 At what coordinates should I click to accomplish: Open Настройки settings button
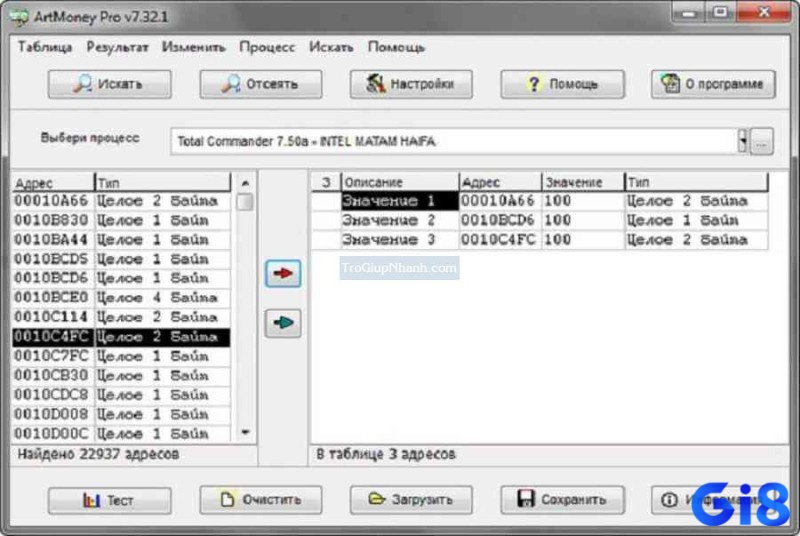click(x=411, y=84)
